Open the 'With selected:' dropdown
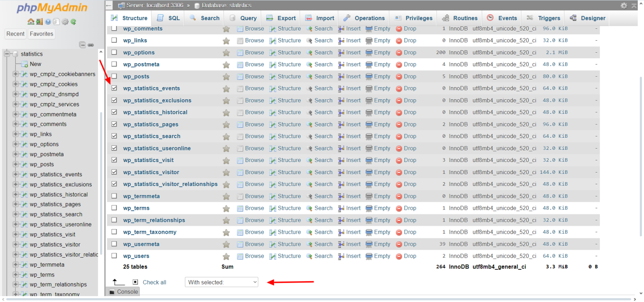The height and width of the screenshot is (302, 644). coord(221,282)
